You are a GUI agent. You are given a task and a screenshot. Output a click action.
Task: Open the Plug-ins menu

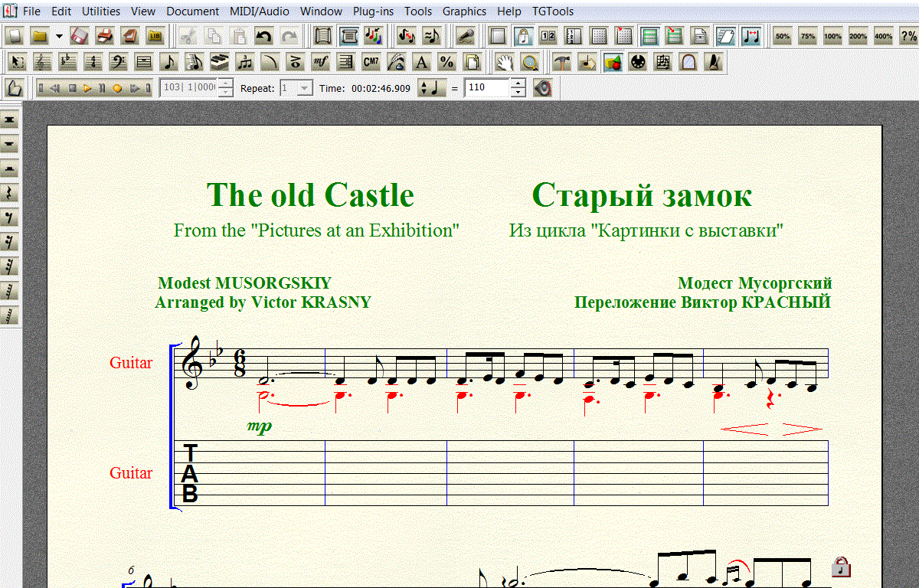click(x=374, y=11)
